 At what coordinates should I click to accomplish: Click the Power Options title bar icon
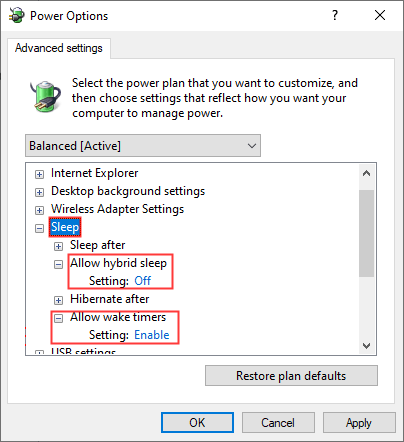point(17,15)
